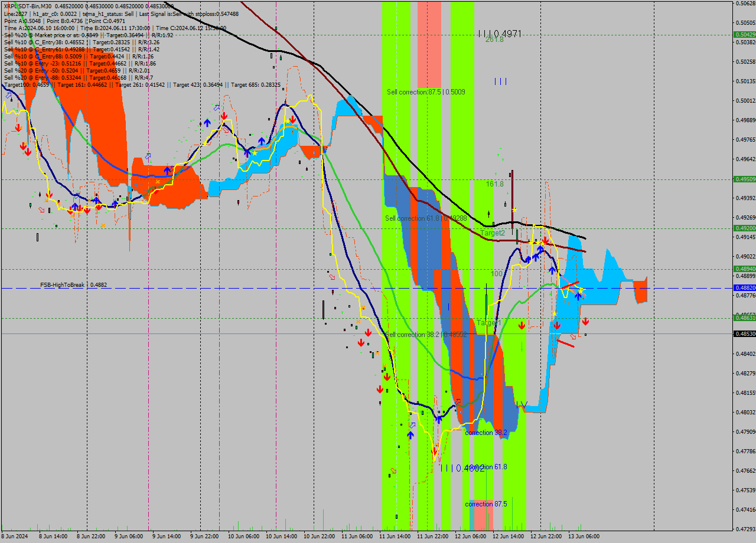Screen dimensions: 756x543
Task: Click the '9 Jun 06:00' time axis label
Action: tap(129, 537)
